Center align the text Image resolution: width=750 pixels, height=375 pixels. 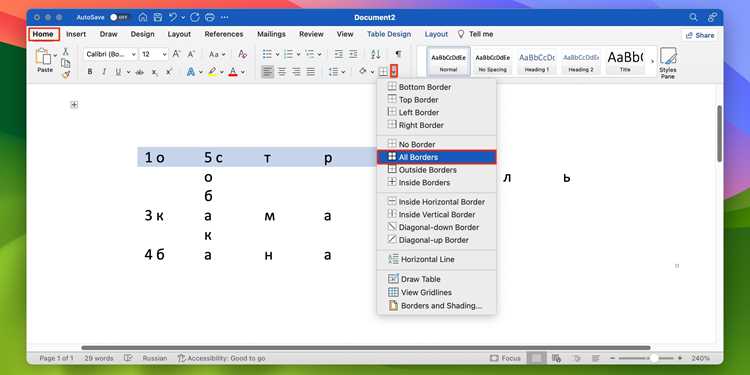pos(282,72)
